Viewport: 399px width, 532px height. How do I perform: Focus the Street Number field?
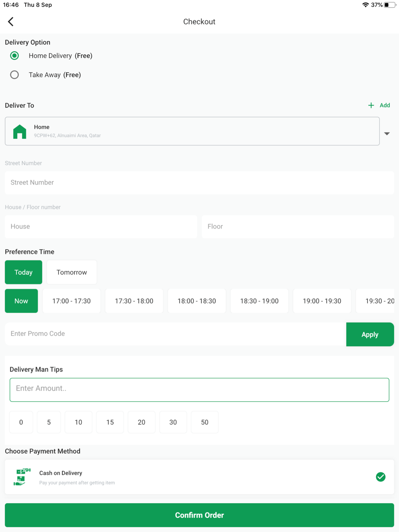pyautogui.click(x=199, y=183)
